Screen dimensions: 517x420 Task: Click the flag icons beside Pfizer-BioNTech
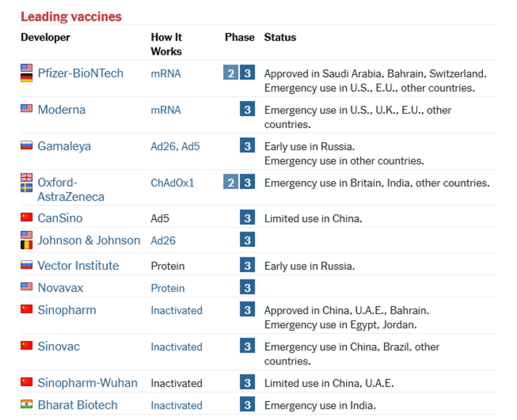pos(27,73)
